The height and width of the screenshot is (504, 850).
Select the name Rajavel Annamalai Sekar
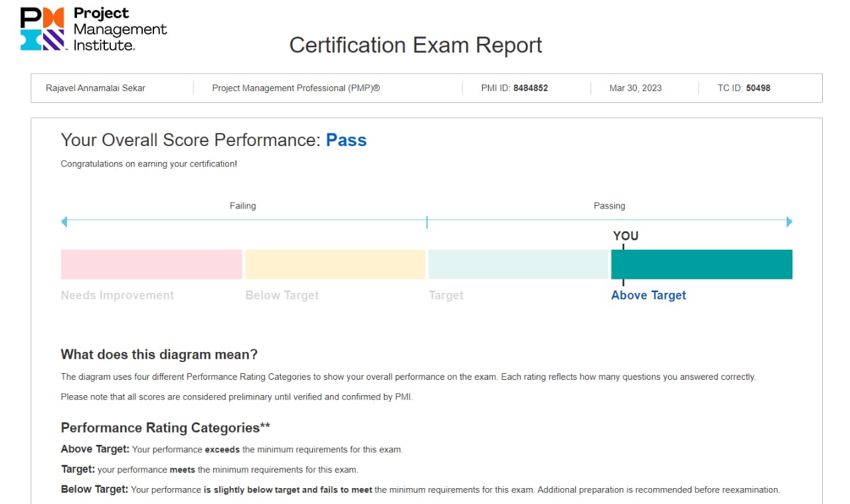[96, 88]
